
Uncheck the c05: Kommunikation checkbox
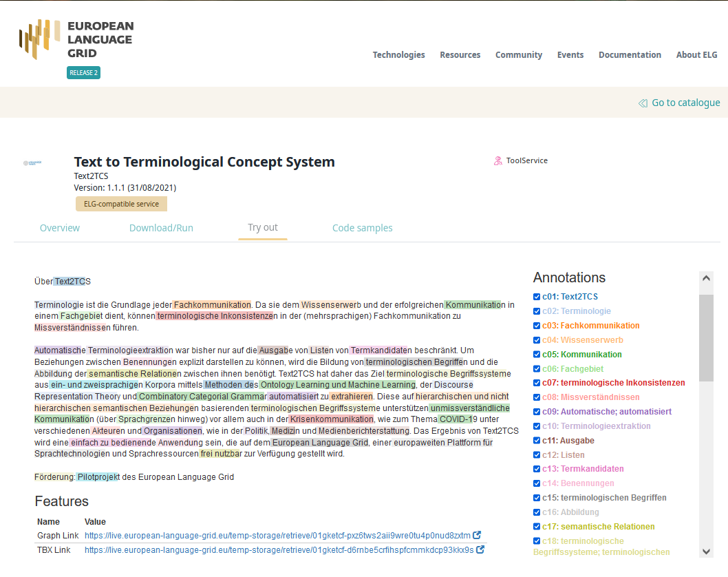[537, 355]
